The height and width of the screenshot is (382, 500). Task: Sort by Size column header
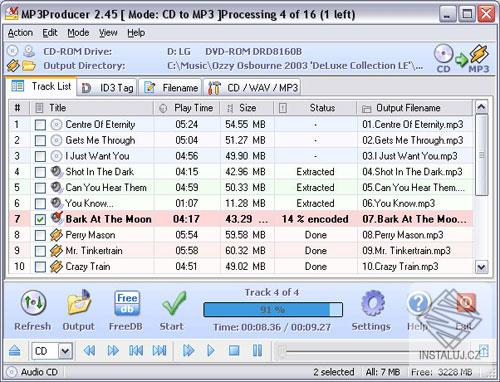tap(247, 108)
